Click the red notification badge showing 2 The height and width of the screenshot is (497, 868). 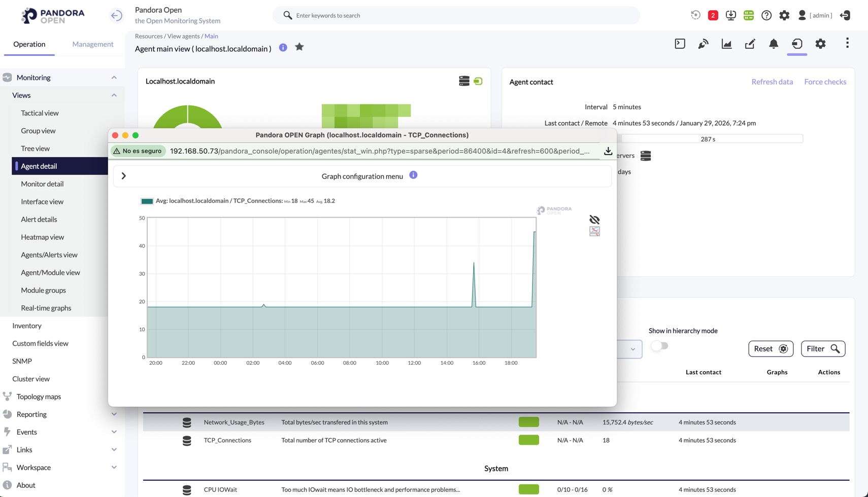point(713,15)
